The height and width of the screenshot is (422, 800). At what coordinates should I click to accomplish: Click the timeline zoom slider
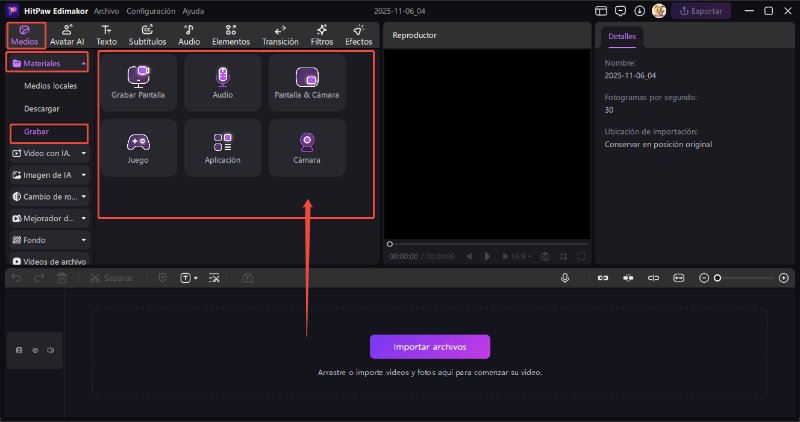point(745,277)
